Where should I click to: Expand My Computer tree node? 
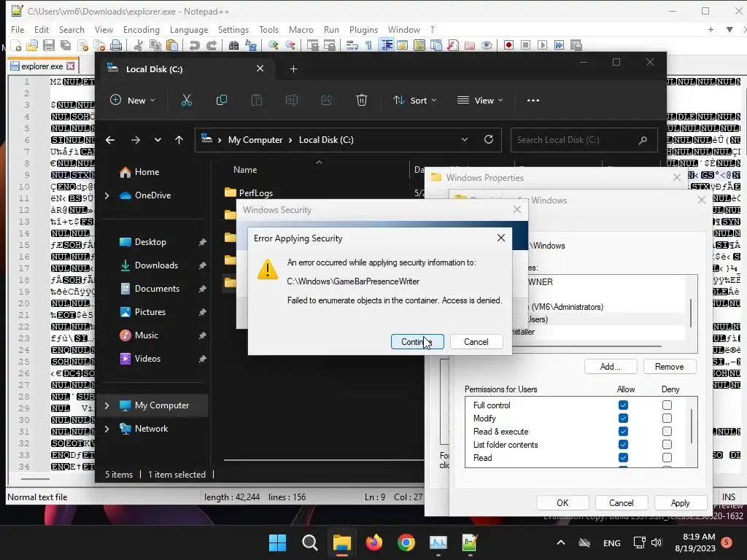pyautogui.click(x=107, y=405)
